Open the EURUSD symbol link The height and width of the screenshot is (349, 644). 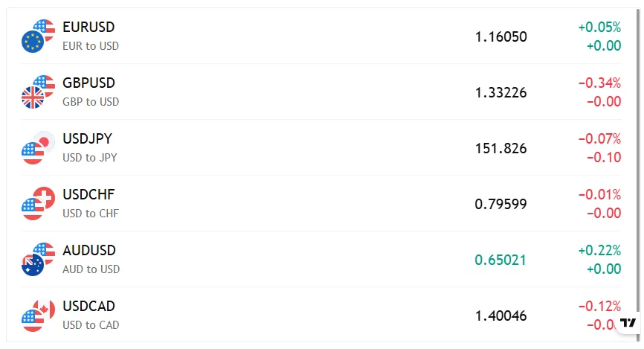88,27
